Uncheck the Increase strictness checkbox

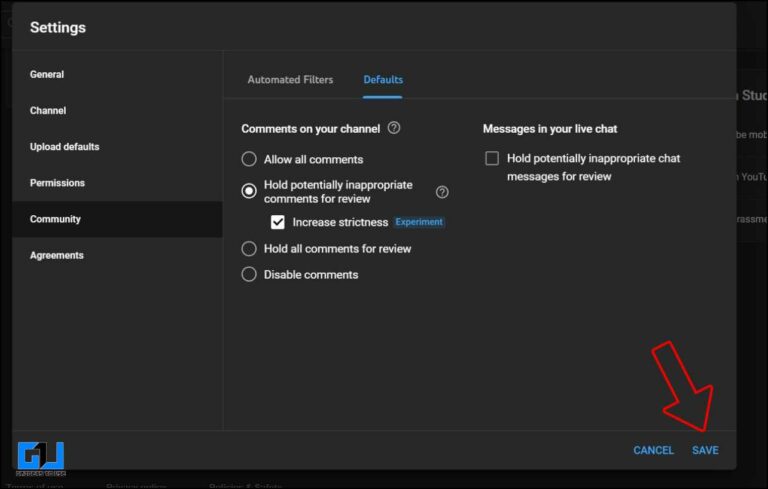click(x=278, y=222)
